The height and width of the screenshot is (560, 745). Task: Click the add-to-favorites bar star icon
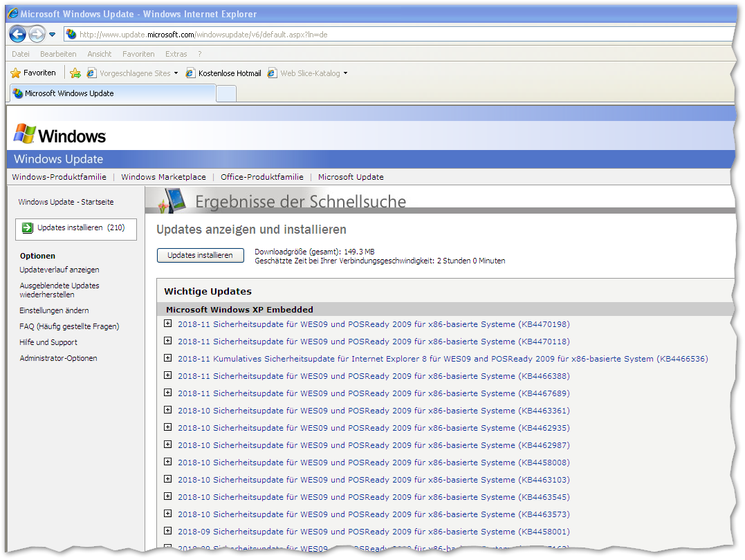(x=75, y=73)
